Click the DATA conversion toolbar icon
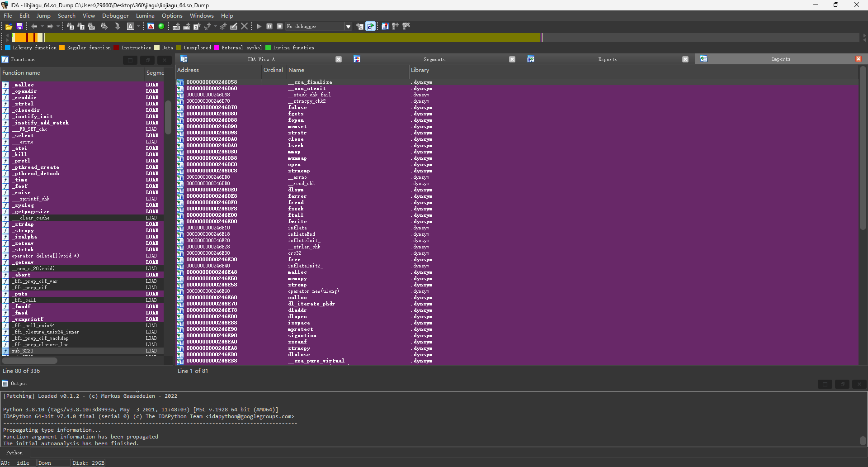The width and height of the screenshot is (868, 467). click(x=186, y=27)
